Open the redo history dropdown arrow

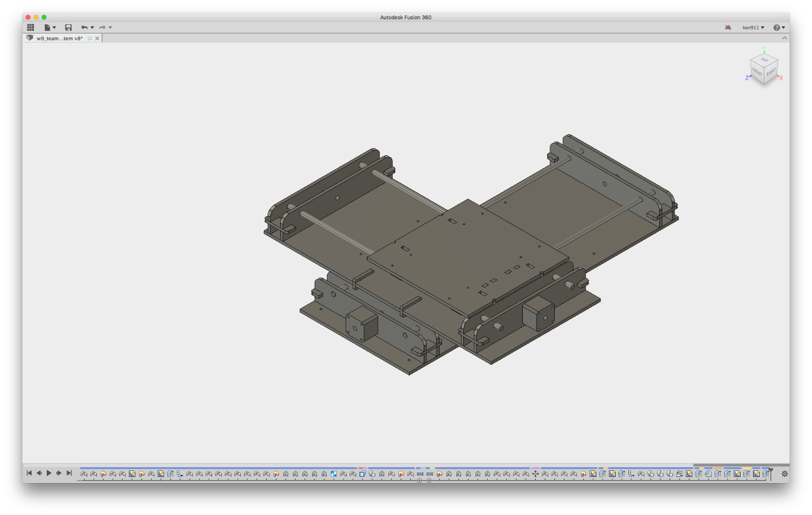pos(110,27)
